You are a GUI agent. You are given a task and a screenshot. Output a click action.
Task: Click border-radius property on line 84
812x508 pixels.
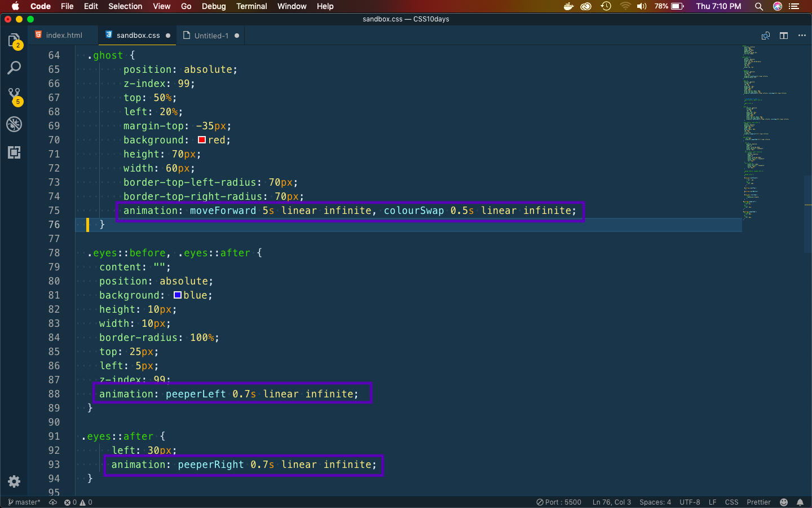coord(139,338)
